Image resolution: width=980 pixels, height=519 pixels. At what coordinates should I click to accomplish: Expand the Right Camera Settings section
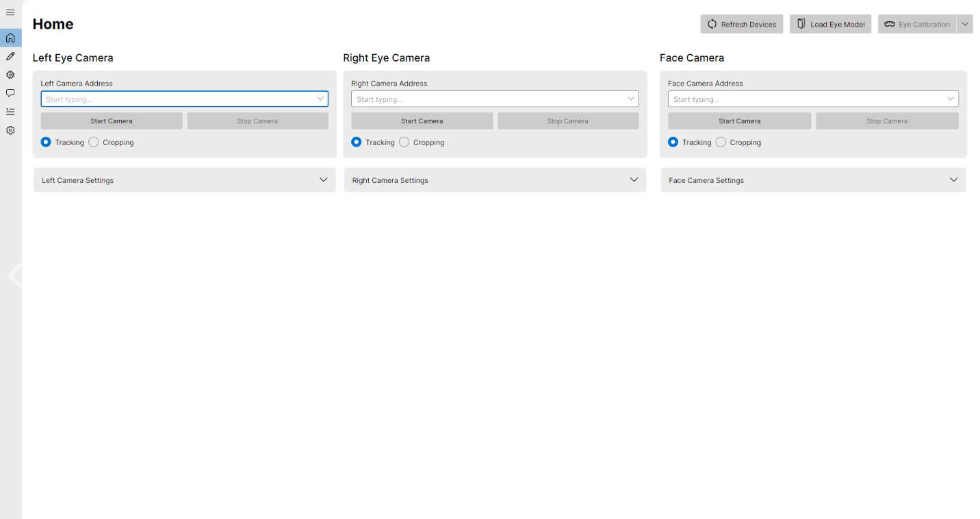[495, 180]
